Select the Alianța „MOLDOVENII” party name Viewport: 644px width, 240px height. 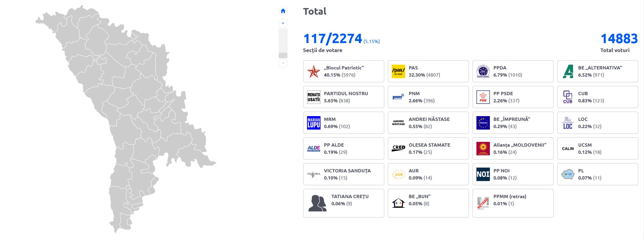[x=520, y=145]
